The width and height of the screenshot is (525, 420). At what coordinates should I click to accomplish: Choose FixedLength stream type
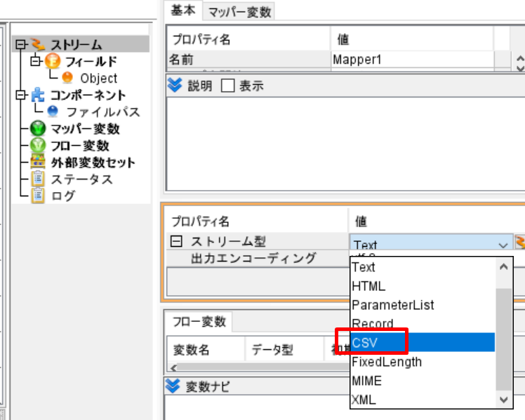coord(423,362)
